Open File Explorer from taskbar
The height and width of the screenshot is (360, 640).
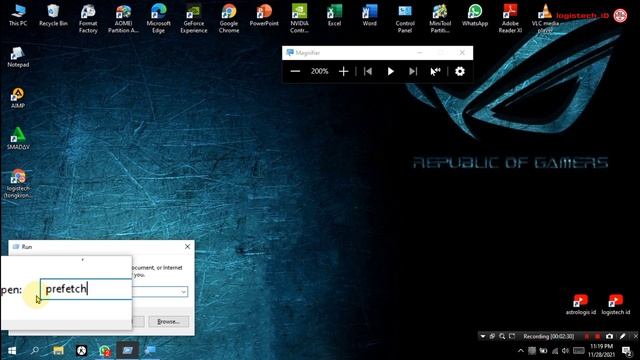pyautogui.click(x=58, y=350)
